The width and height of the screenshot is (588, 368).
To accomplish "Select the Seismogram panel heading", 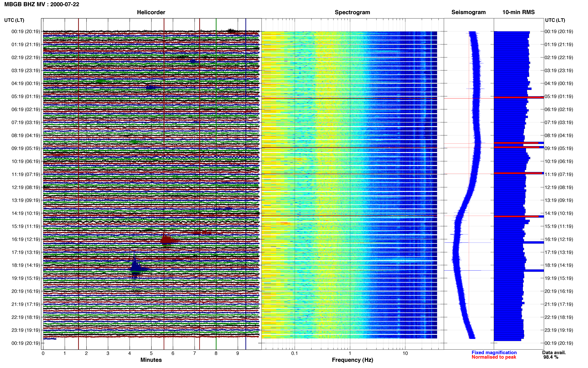I will click(468, 12).
